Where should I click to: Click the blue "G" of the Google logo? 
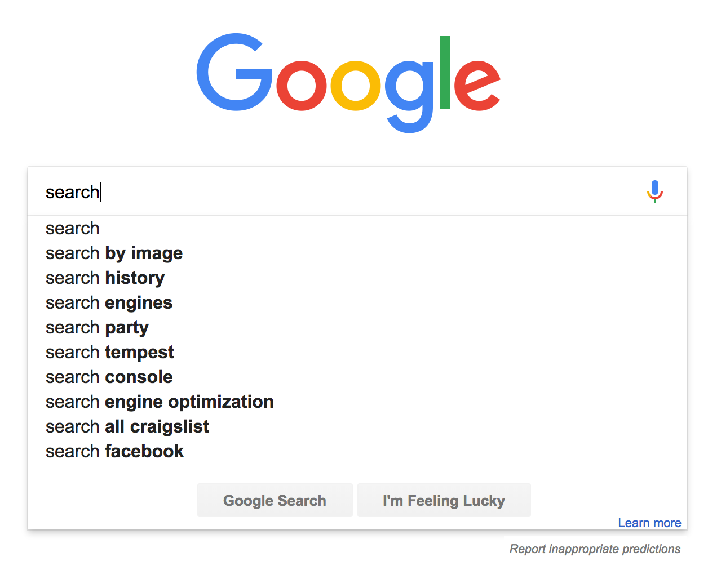point(232,73)
